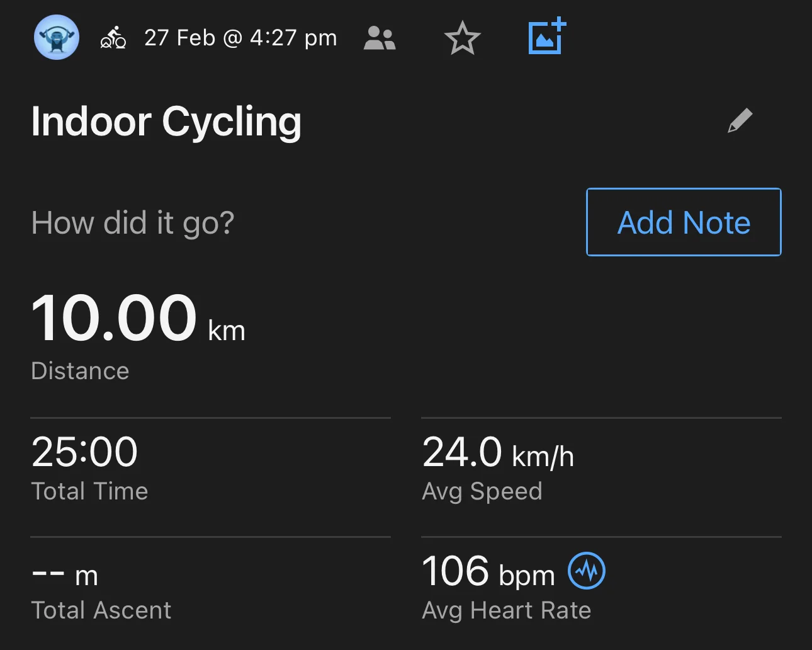Click the 27 Feb @ 4:27 pm date
Image resolution: width=812 pixels, height=650 pixels.
coord(240,38)
